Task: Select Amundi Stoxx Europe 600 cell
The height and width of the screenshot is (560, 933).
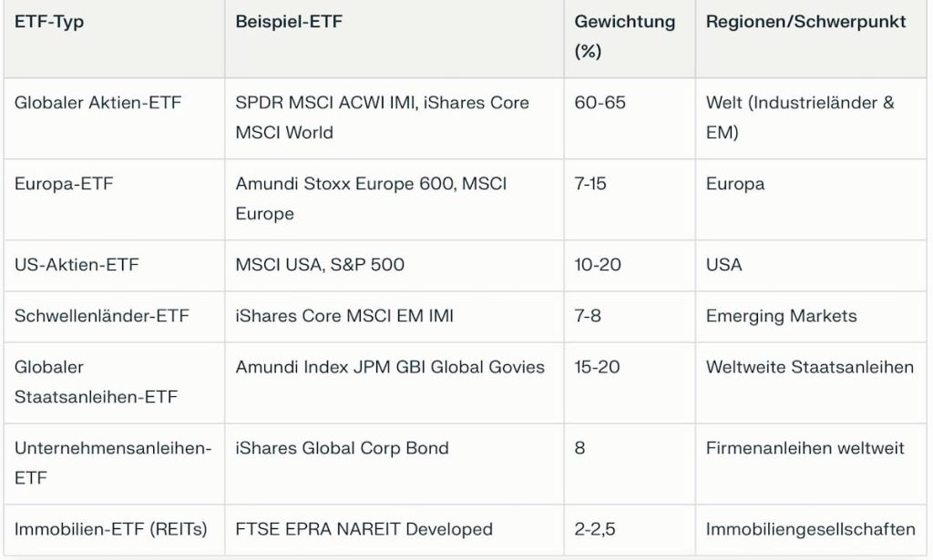Action: pos(371,199)
